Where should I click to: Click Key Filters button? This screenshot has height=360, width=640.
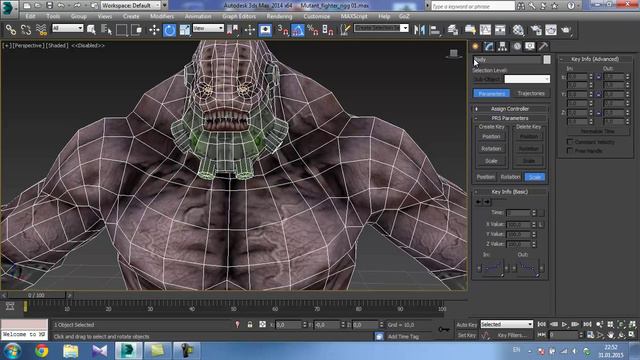[x=512, y=335]
